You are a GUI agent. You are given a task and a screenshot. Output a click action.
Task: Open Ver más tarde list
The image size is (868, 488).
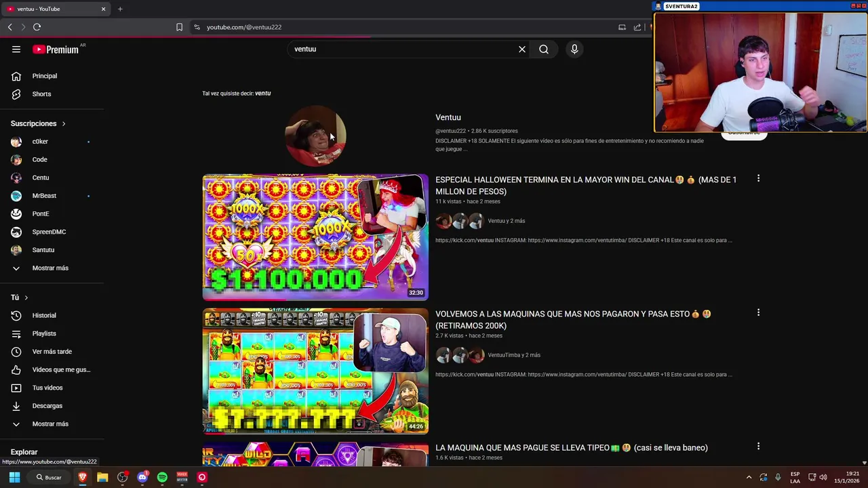pos(52,352)
